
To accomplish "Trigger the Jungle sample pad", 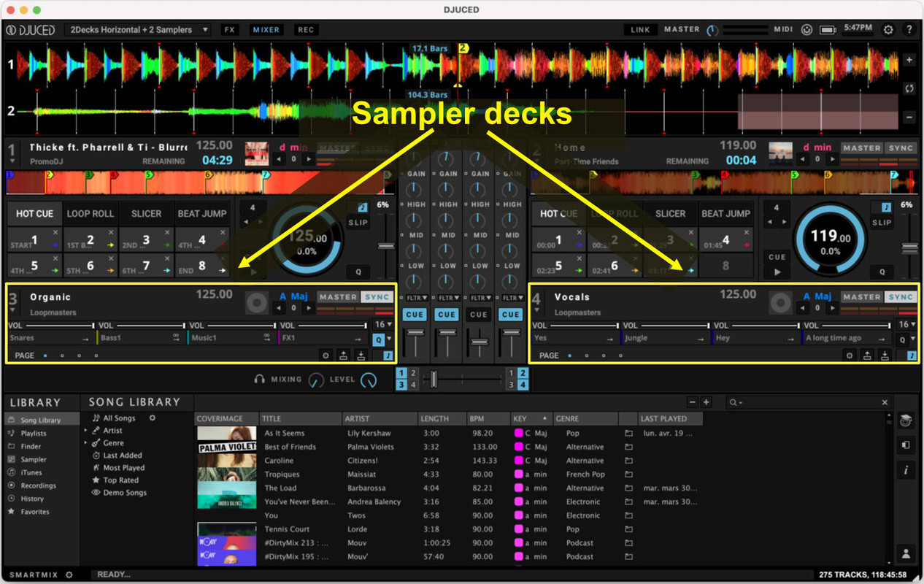I will click(666, 339).
